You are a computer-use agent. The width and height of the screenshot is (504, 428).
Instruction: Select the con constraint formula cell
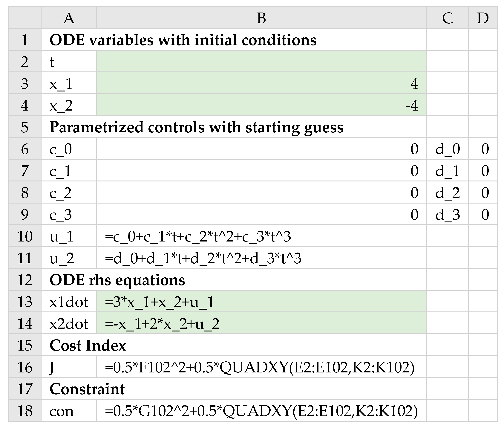(261, 411)
